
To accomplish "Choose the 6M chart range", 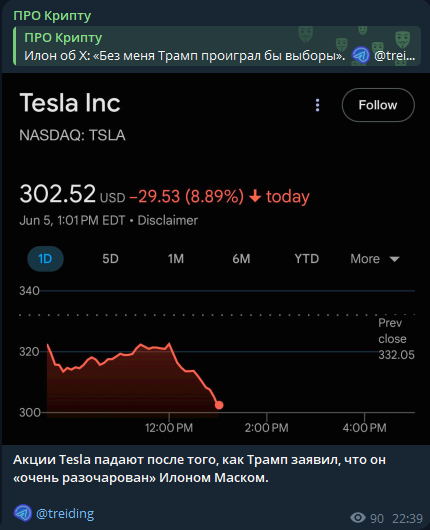I will (241, 259).
